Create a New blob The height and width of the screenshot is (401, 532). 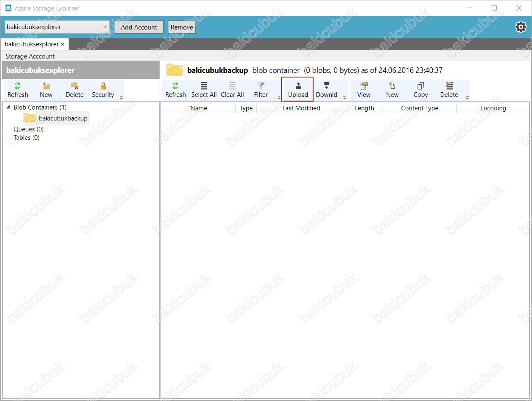pos(392,90)
